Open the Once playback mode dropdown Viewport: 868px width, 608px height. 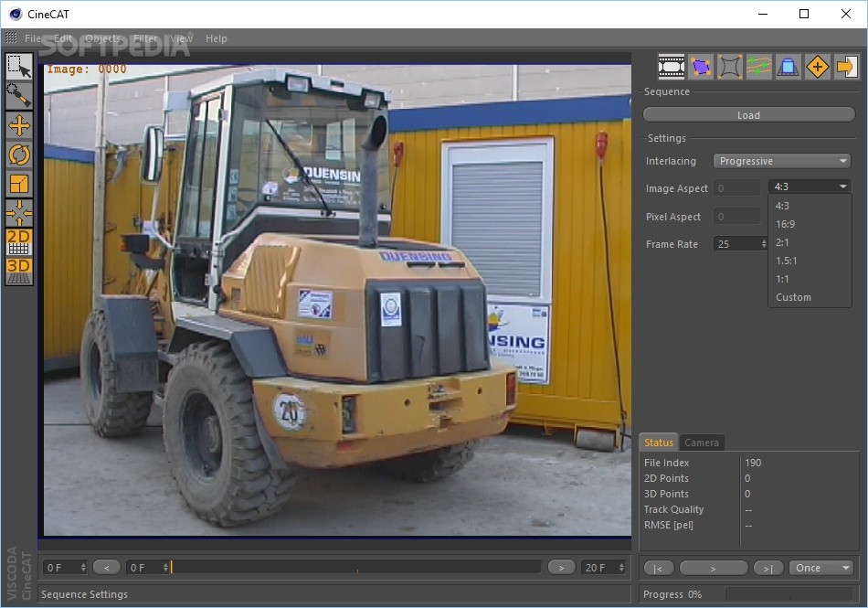[x=821, y=568]
